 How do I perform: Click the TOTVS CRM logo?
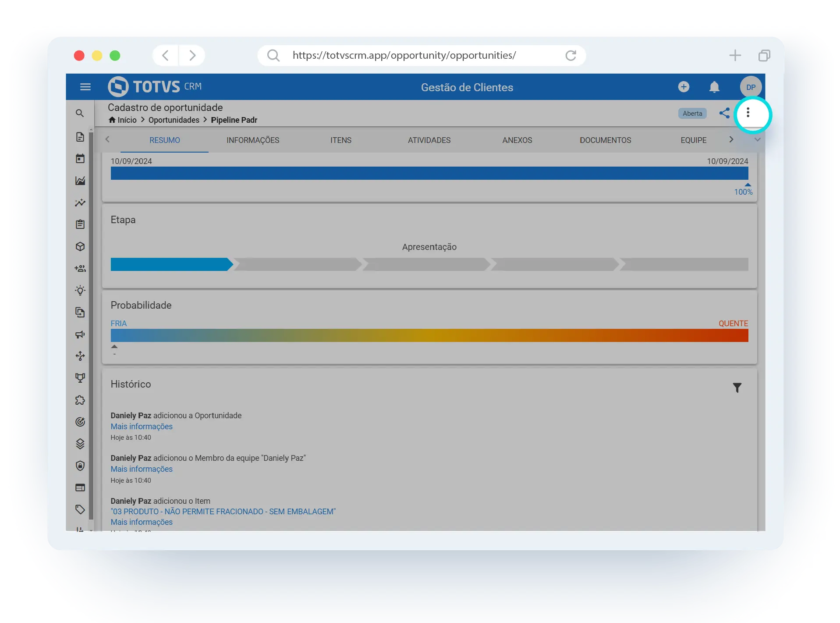coord(155,86)
